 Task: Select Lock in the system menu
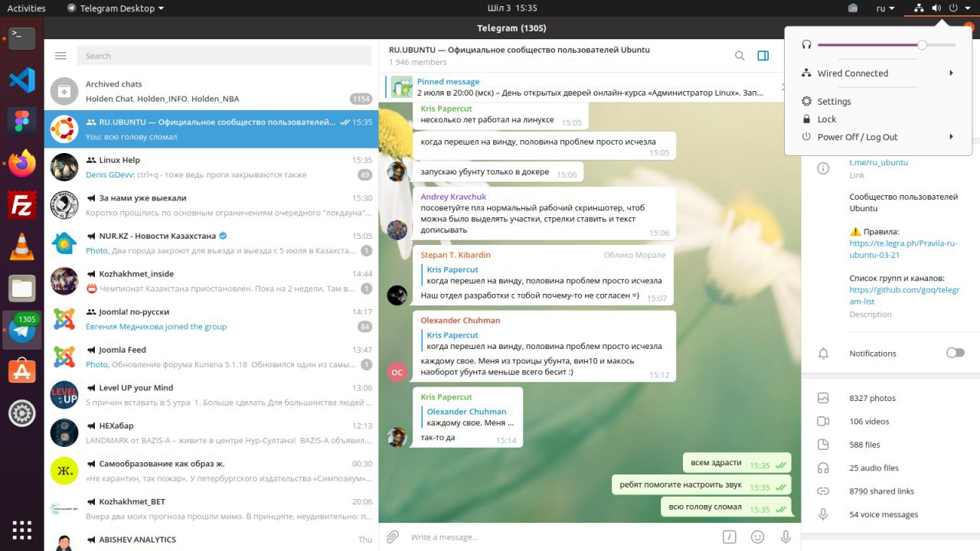pyautogui.click(x=878, y=119)
